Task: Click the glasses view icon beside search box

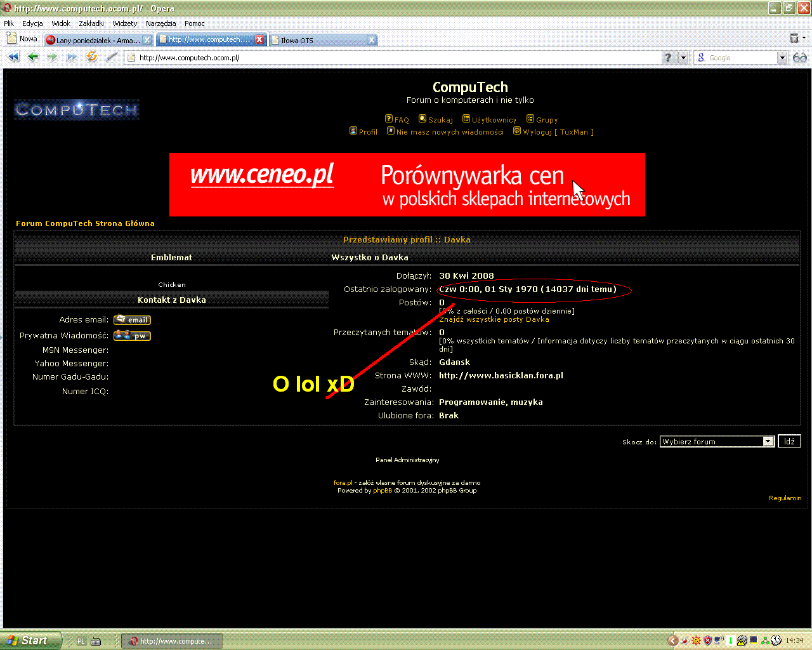Action: click(x=800, y=58)
